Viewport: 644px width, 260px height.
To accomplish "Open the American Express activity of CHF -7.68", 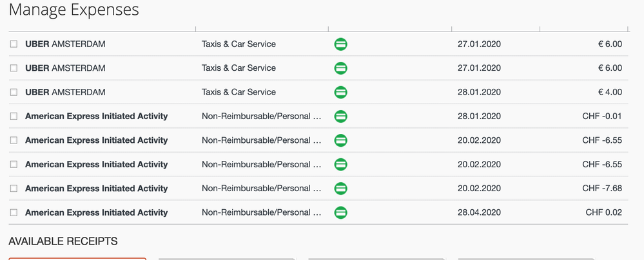I will (97, 188).
